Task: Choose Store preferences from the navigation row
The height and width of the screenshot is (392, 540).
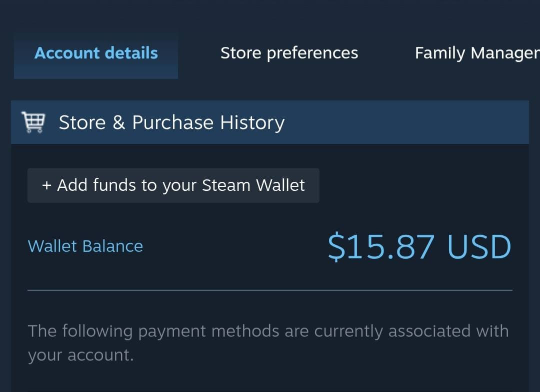Action: pos(289,53)
